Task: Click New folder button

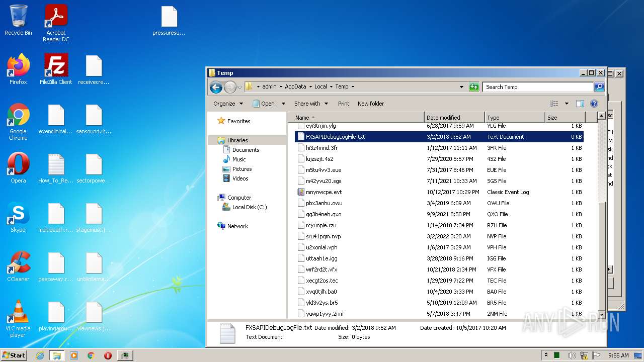Action: (371, 104)
